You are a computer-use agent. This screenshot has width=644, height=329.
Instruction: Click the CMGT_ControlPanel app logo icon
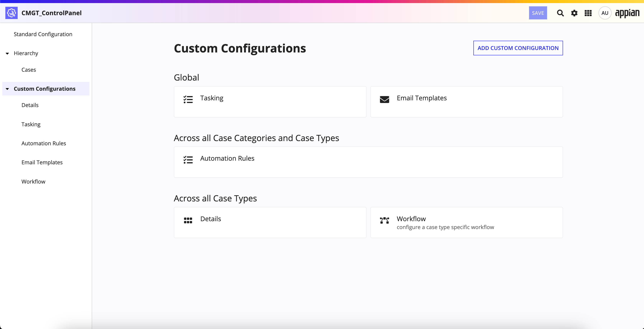pyautogui.click(x=12, y=13)
